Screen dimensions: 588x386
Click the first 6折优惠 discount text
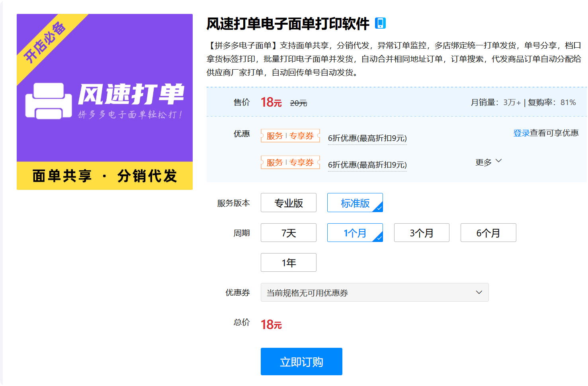[x=367, y=138]
